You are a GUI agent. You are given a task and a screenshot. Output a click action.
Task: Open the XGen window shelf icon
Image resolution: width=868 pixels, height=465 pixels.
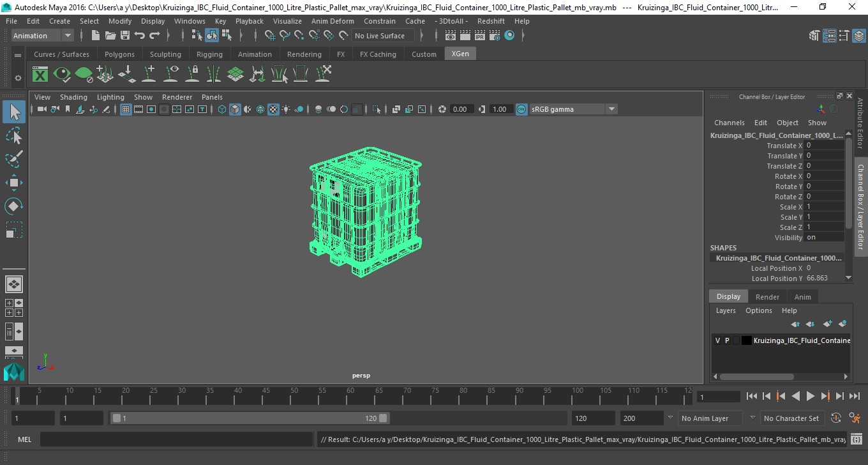pos(40,74)
